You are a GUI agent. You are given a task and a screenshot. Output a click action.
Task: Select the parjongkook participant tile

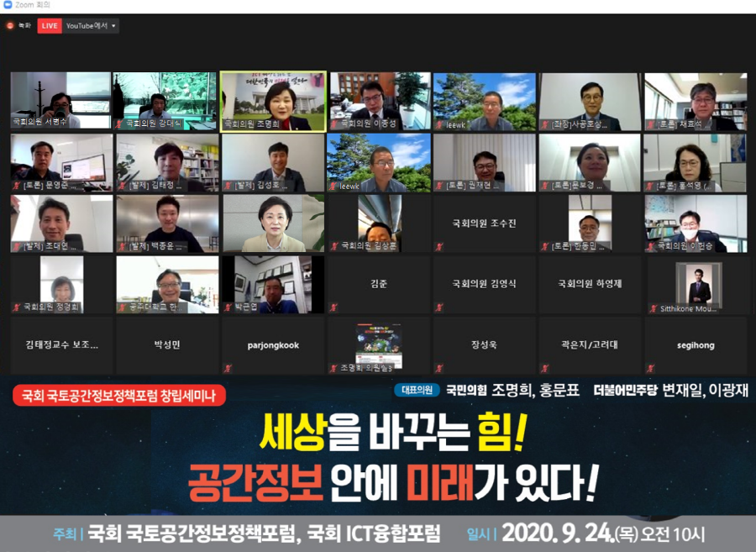273,345
